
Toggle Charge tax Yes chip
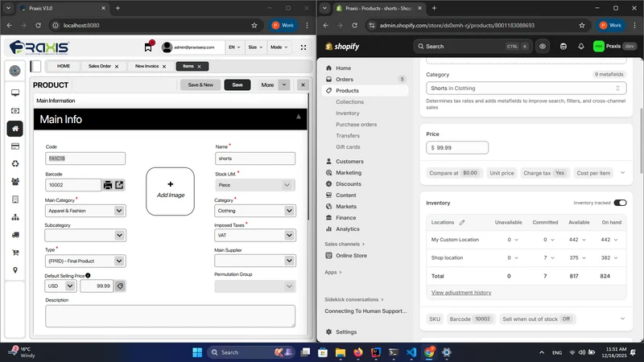point(544,173)
